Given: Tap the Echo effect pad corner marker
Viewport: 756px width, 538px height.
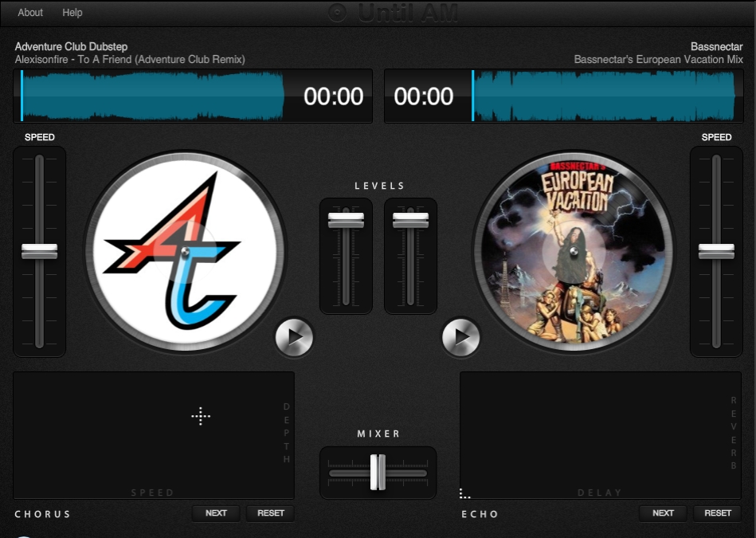Looking at the screenshot, I should click(463, 494).
